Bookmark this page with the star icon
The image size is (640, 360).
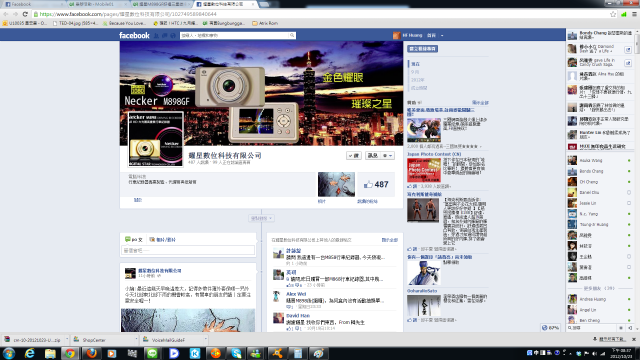click(x=613, y=14)
